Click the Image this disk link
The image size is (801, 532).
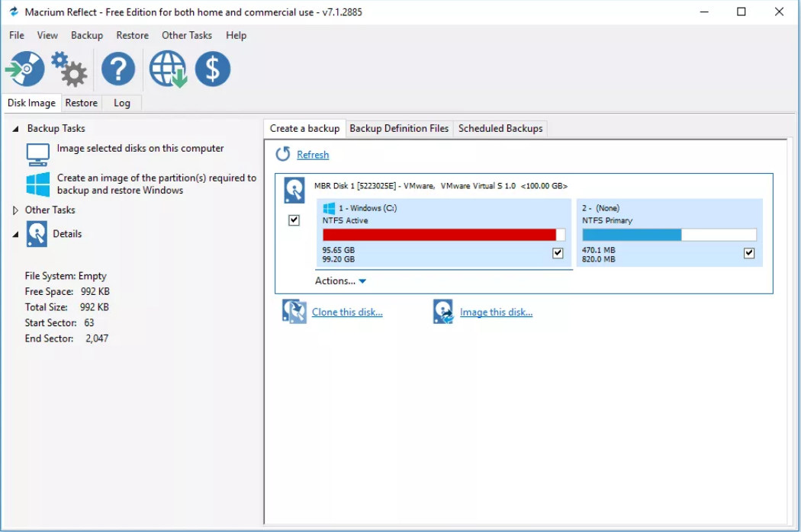coord(496,312)
